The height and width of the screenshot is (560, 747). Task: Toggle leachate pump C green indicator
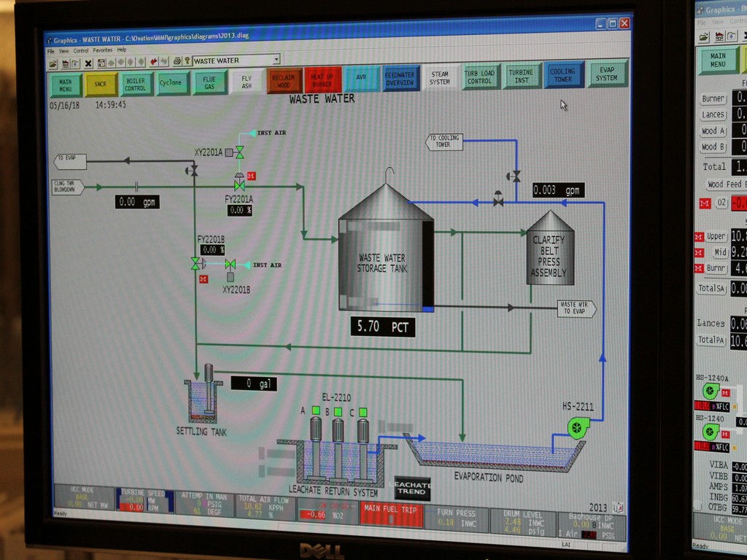point(363,413)
